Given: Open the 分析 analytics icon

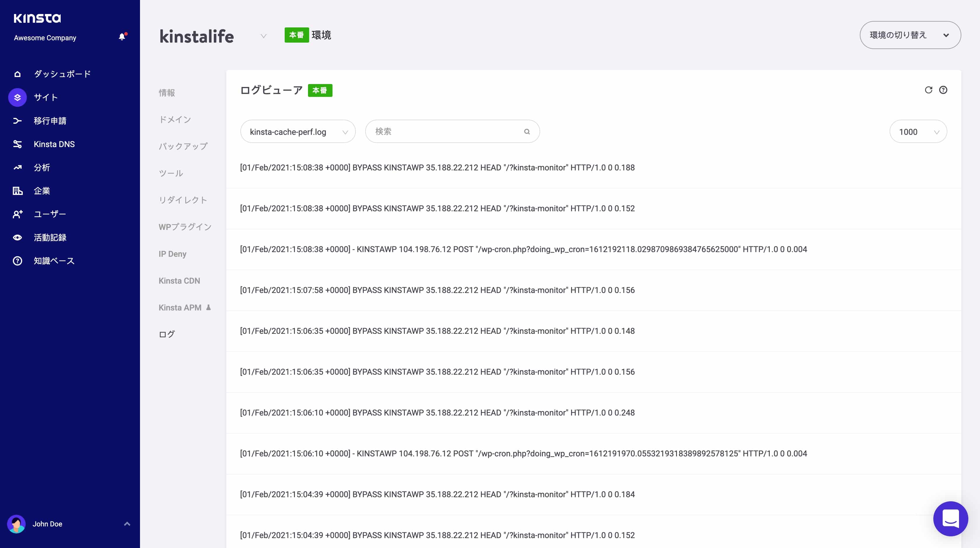Looking at the screenshot, I should [x=17, y=167].
